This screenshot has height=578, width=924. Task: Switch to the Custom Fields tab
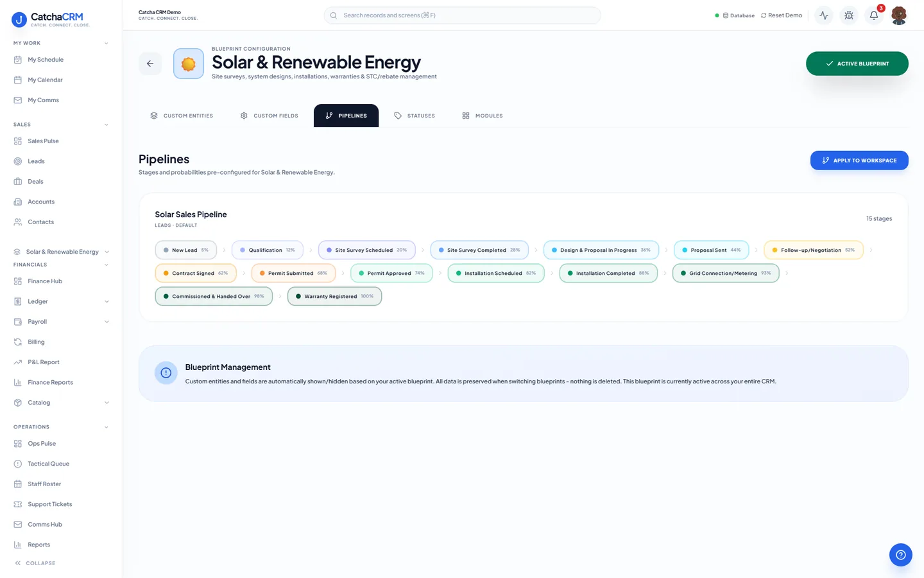(x=269, y=116)
